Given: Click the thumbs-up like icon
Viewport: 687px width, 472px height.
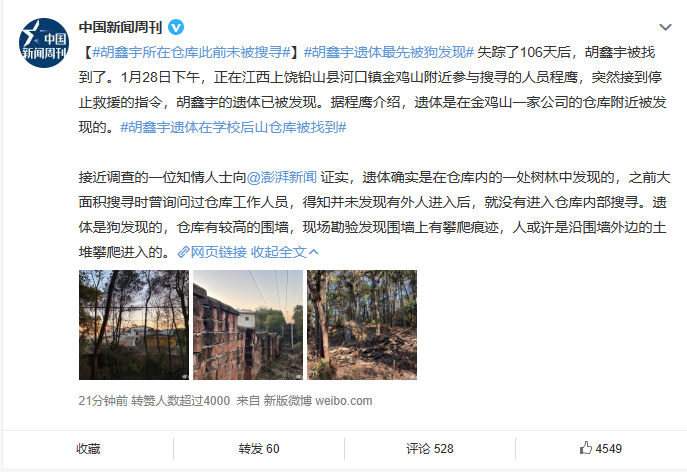Looking at the screenshot, I should point(586,448).
